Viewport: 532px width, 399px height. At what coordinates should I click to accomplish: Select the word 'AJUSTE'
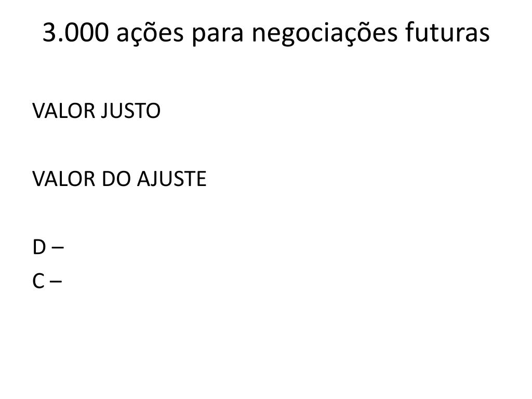tap(171, 179)
